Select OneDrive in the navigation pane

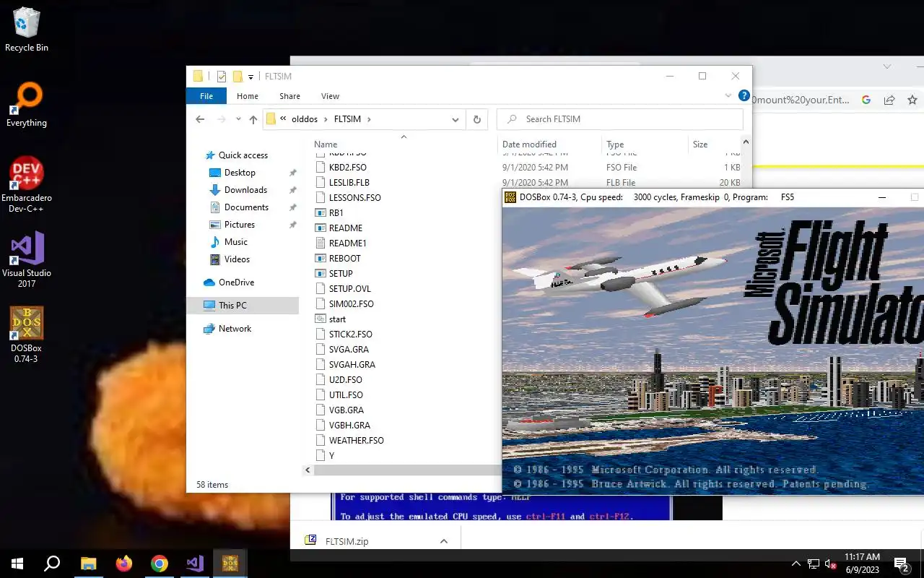[236, 282]
